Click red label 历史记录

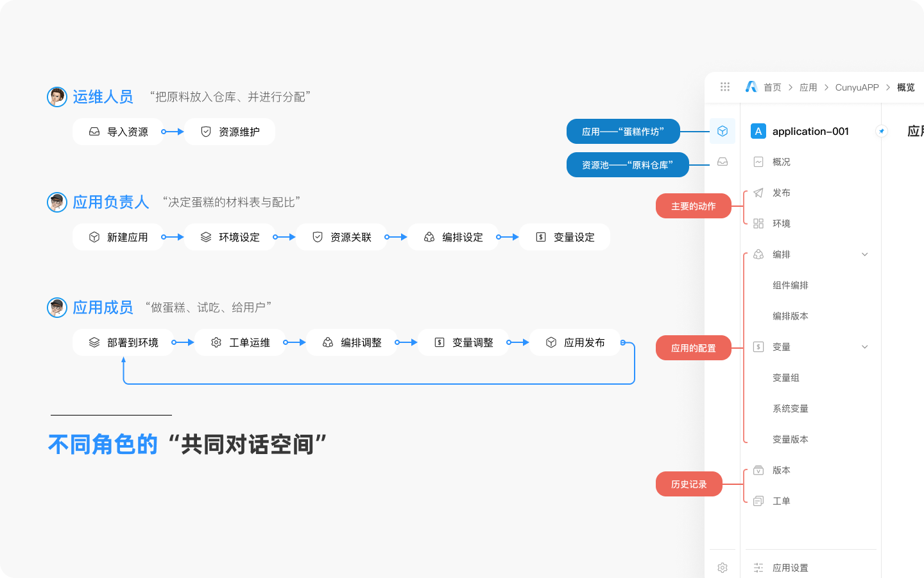tap(689, 484)
